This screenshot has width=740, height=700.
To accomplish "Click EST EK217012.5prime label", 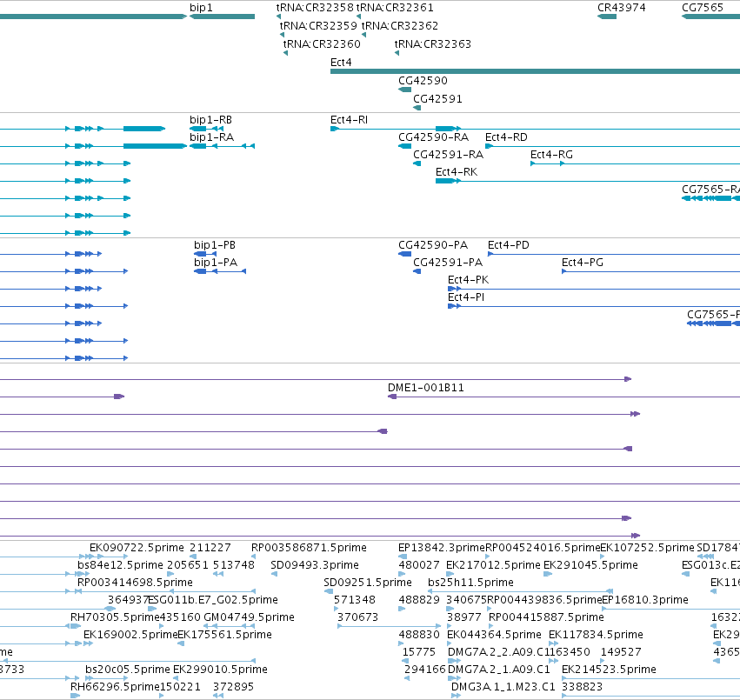I will click(493, 565).
